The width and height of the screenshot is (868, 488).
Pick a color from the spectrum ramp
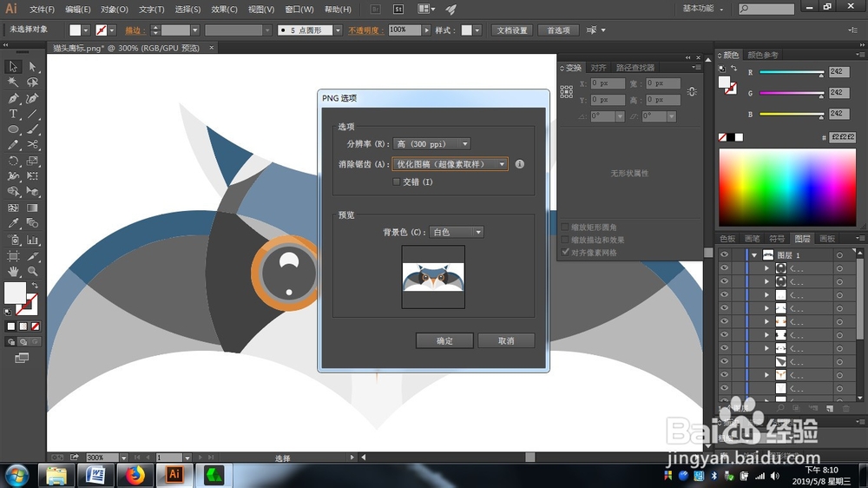pos(787,188)
